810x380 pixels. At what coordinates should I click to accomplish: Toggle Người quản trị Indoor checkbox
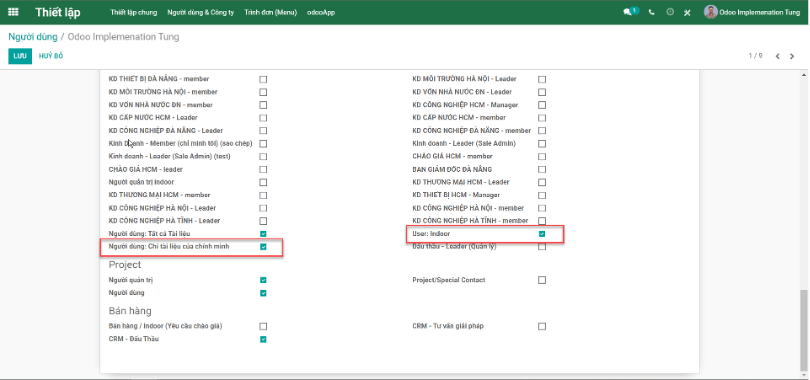[263, 182]
